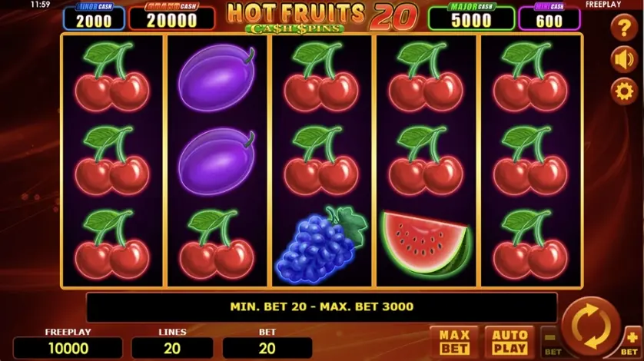Increase the bet with the plus button

[631, 342]
